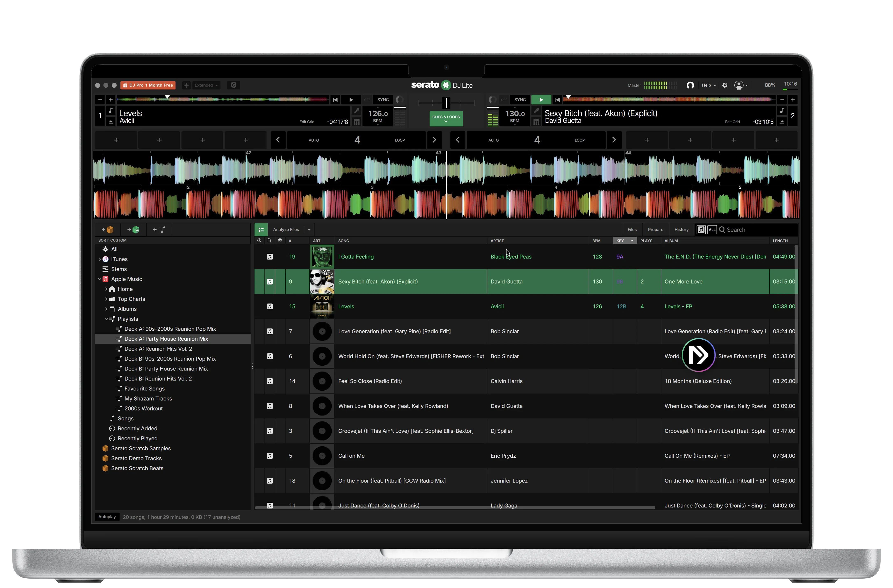The image size is (893, 588).
Task: Click the ALL filter icon beside Search
Action: click(712, 229)
